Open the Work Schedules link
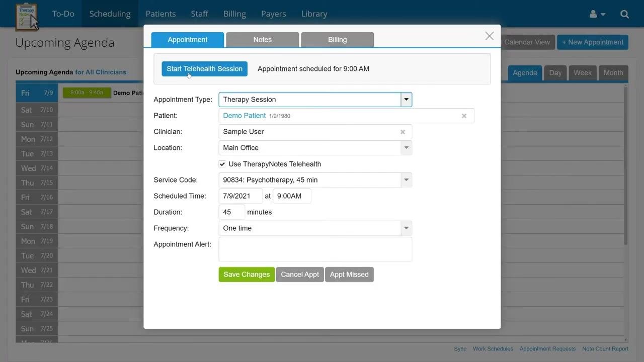The height and width of the screenshot is (362, 644). [x=493, y=349]
